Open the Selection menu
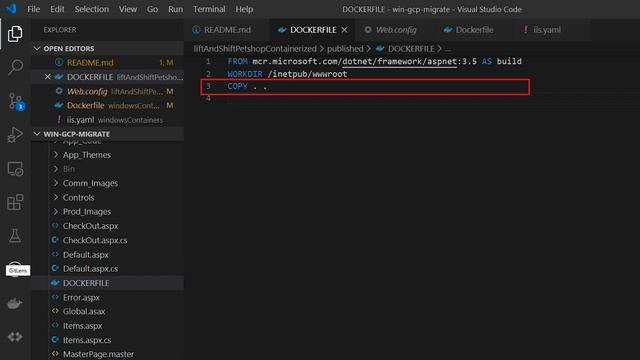This screenshot has width=640, height=360. pos(91,9)
